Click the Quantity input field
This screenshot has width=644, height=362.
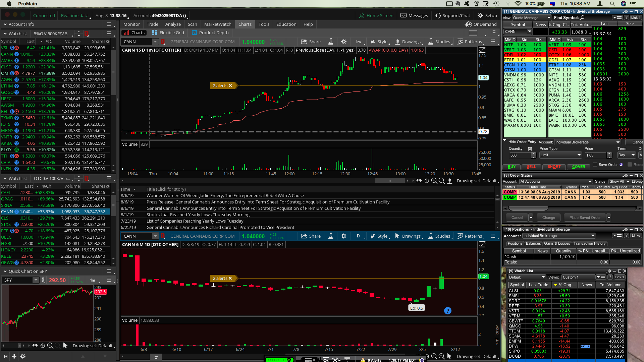519,156
